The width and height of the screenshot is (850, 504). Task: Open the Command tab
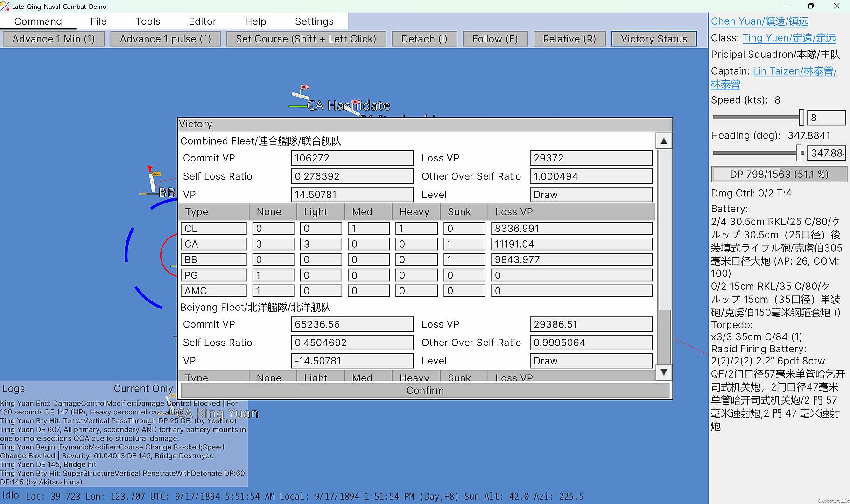38,21
